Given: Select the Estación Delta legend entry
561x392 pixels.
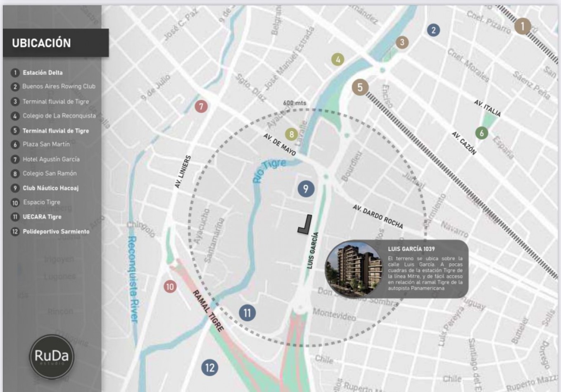Looking at the screenshot, I should 43,73.
